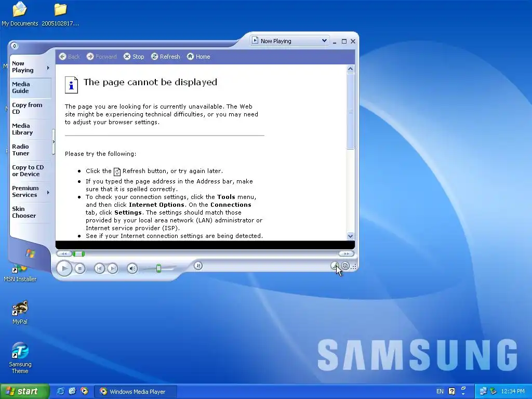Select the Media Guide tab
This screenshot has height=399, width=532.
(x=30, y=88)
